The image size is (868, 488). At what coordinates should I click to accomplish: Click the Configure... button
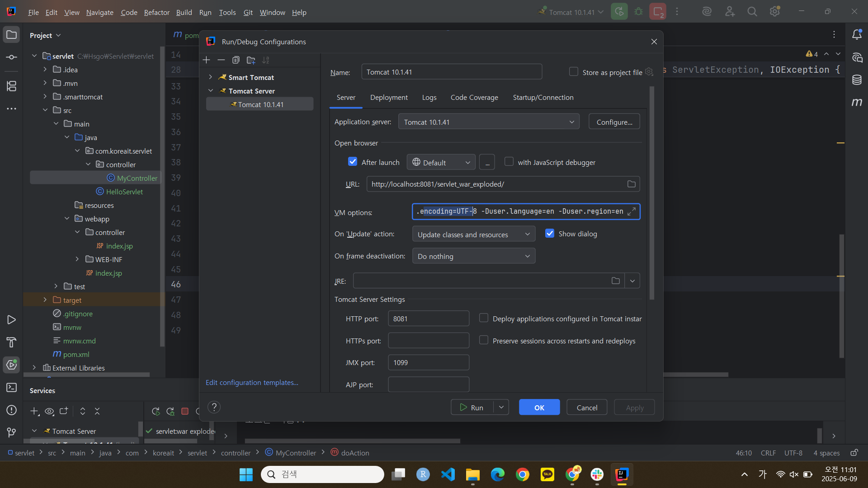point(614,122)
